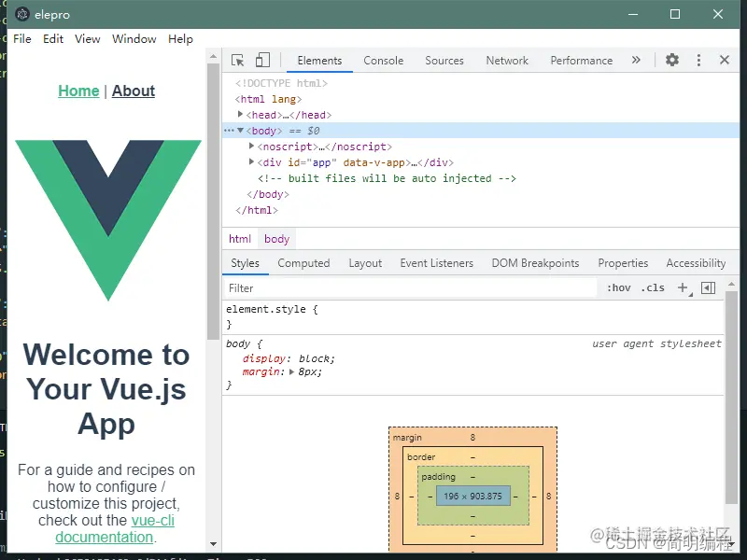Click the Vue logo image
This screenshot has height=560, width=747.
(x=108, y=220)
